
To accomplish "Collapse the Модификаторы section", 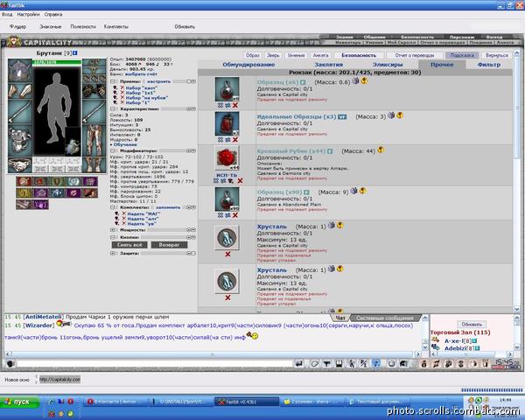I will pyautogui.click(x=113, y=151).
